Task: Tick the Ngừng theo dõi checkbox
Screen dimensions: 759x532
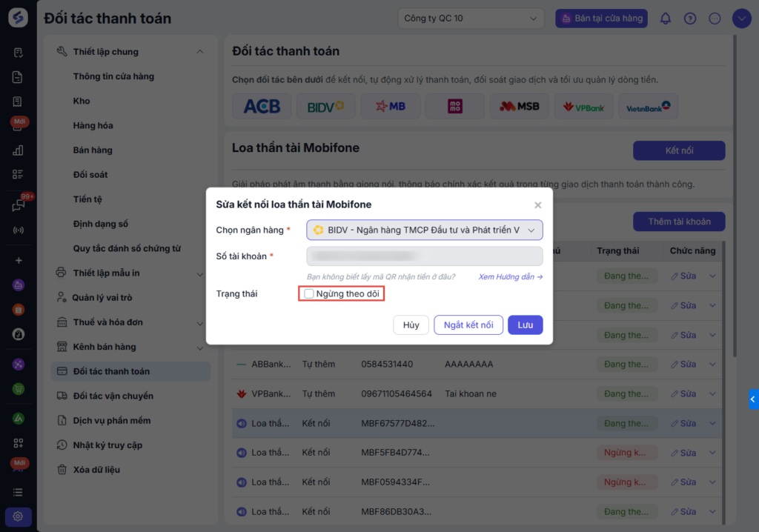Action: pyautogui.click(x=309, y=294)
